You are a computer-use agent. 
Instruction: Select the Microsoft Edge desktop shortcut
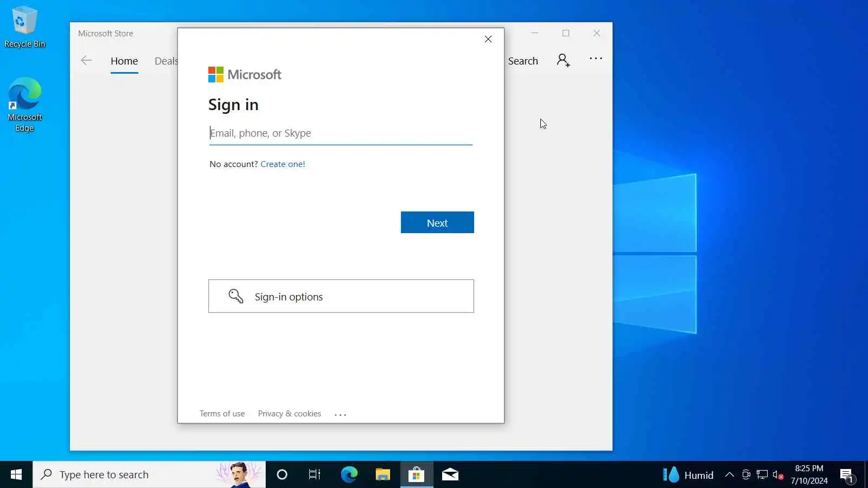[x=24, y=105]
